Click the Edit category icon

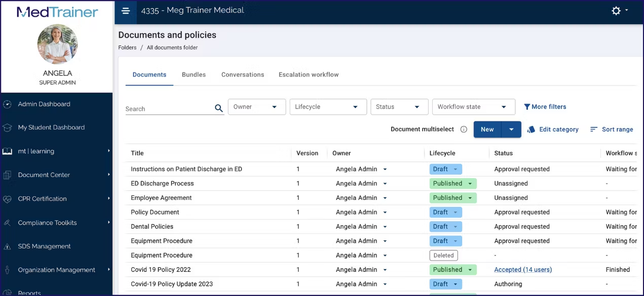[531, 130]
